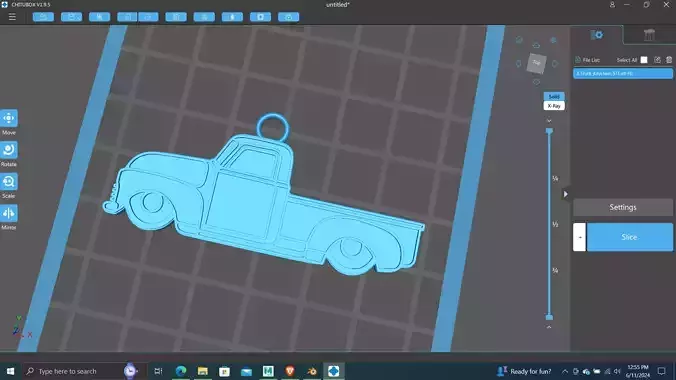Image resolution: width=676 pixels, height=380 pixels.
Task: Open the settings gear tab in right panel
Action: pos(597,35)
